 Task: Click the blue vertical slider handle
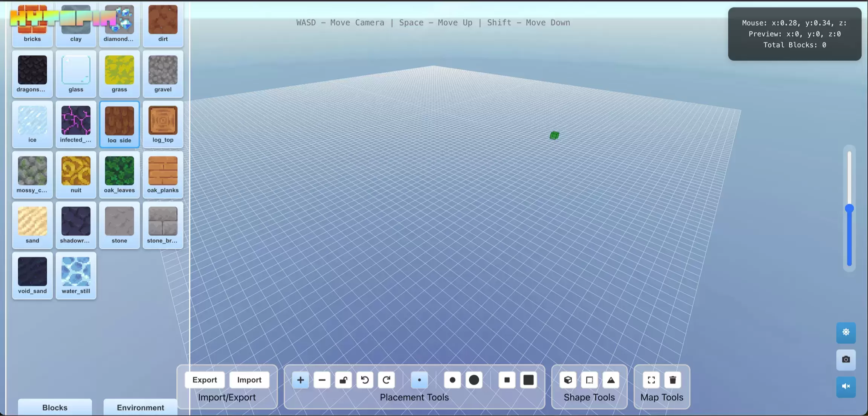click(x=849, y=209)
